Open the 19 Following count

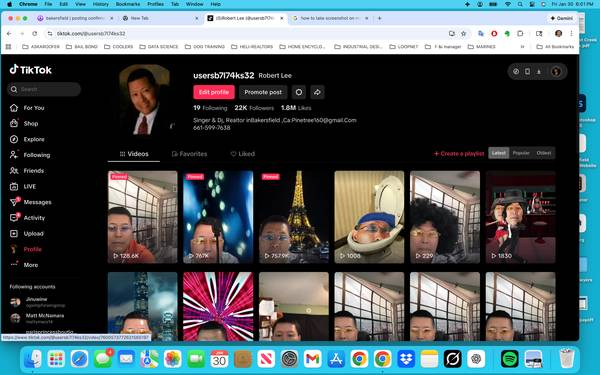(210, 108)
